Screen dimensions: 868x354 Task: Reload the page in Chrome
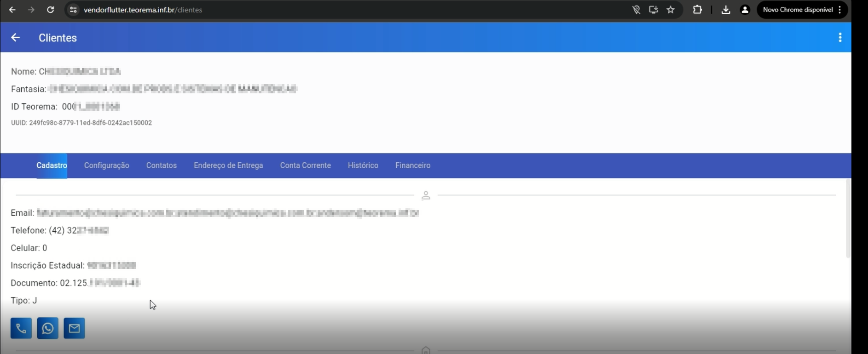[x=51, y=10]
